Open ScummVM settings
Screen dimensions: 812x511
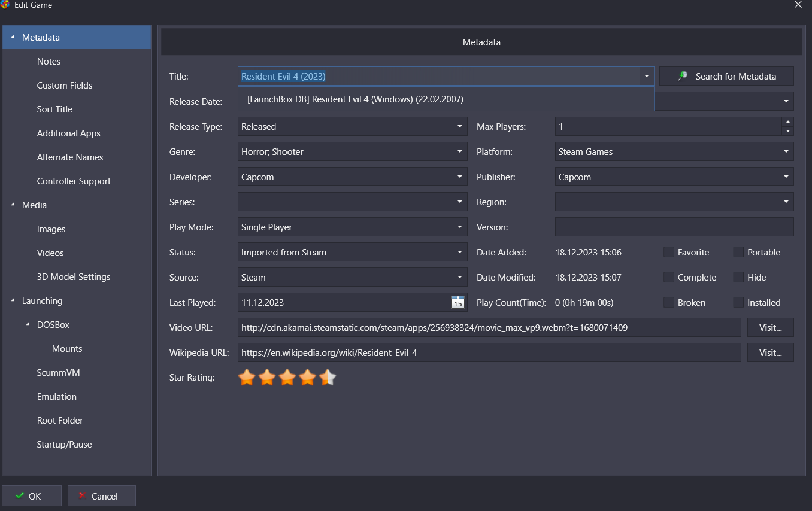58,373
